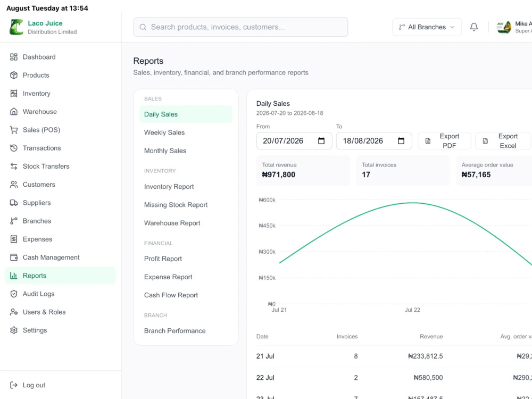The height and width of the screenshot is (399, 532).
Task: Click the Sales (POS) cart icon
Action: (x=14, y=130)
